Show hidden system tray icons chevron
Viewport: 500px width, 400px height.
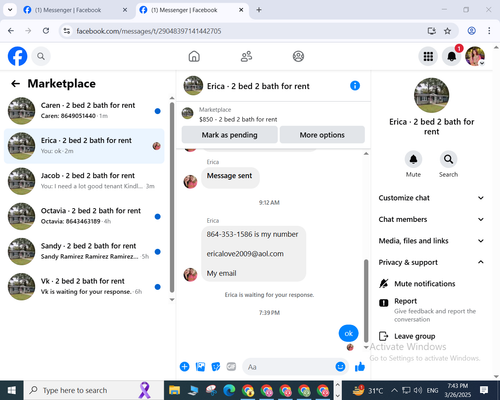coord(394,390)
